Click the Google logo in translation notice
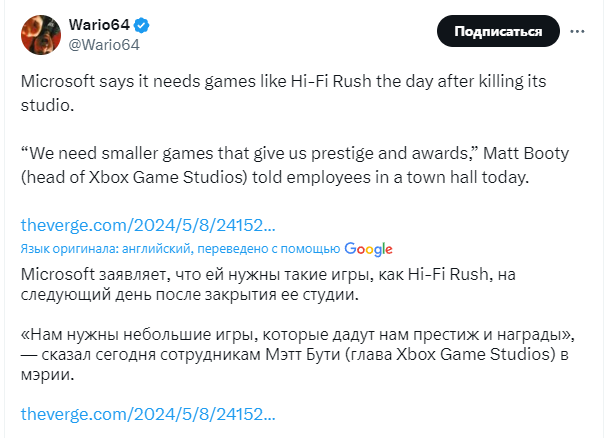This screenshot has height=438, width=612. pyautogui.click(x=368, y=249)
